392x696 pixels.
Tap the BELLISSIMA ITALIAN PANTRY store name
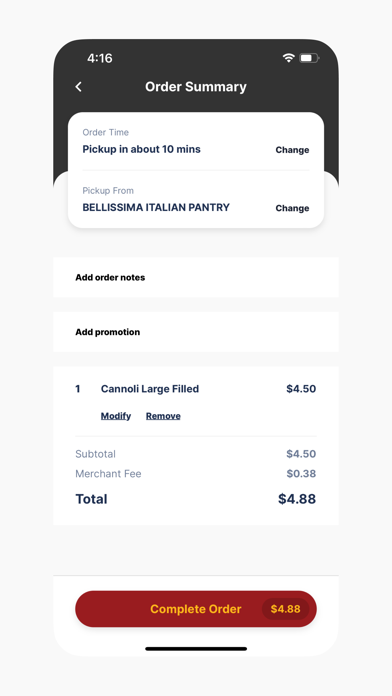[156, 207]
